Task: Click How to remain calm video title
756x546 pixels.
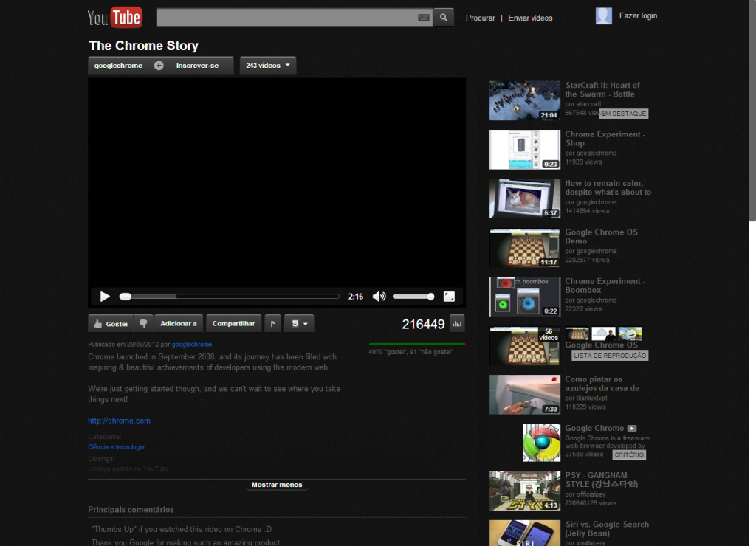Action: click(x=608, y=187)
